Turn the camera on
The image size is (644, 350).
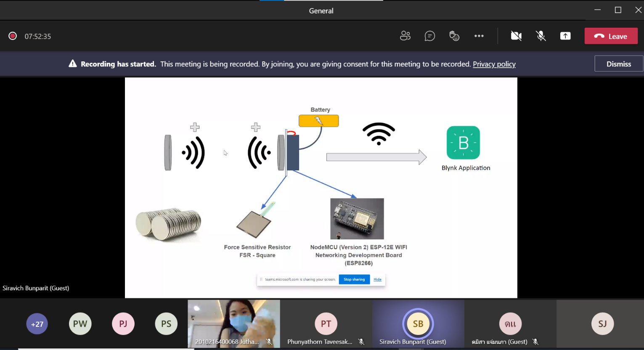[516, 36]
